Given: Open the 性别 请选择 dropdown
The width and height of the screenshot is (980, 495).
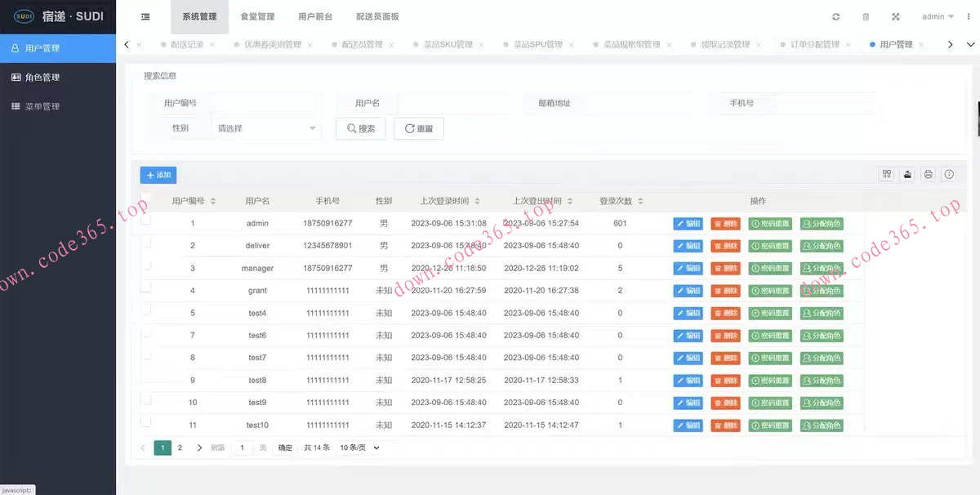Looking at the screenshot, I should [x=267, y=128].
